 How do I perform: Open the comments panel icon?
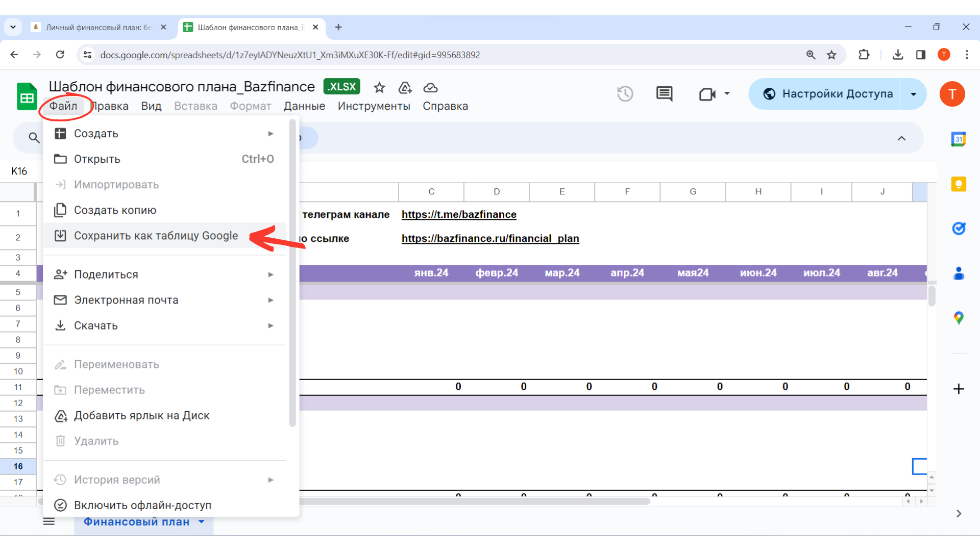tap(664, 94)
